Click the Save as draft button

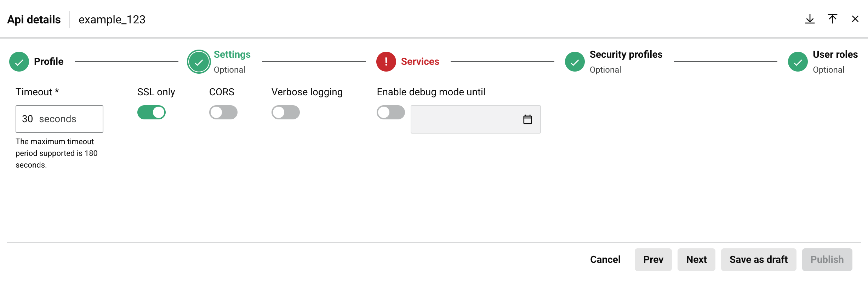click(758, 259)
